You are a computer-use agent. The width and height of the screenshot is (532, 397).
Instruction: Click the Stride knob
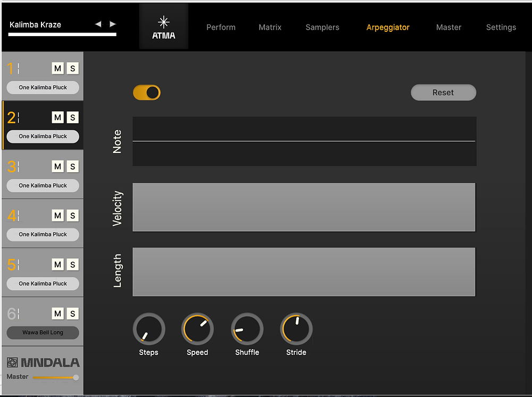coord(296,329)
